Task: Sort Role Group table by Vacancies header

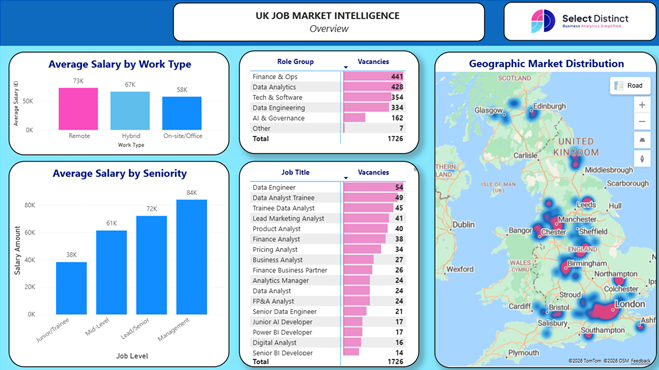Action: coord(373,62)
